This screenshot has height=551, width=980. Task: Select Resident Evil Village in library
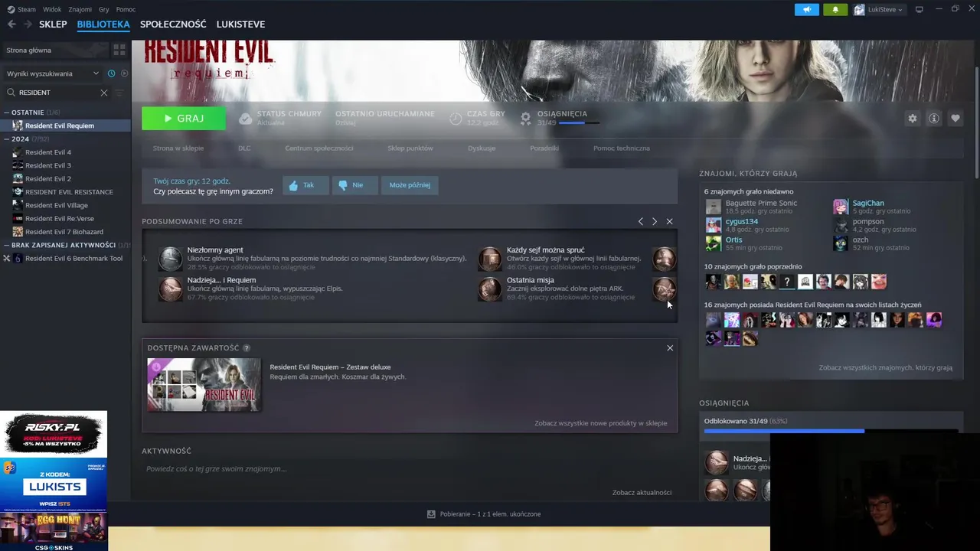pos(57,205)
